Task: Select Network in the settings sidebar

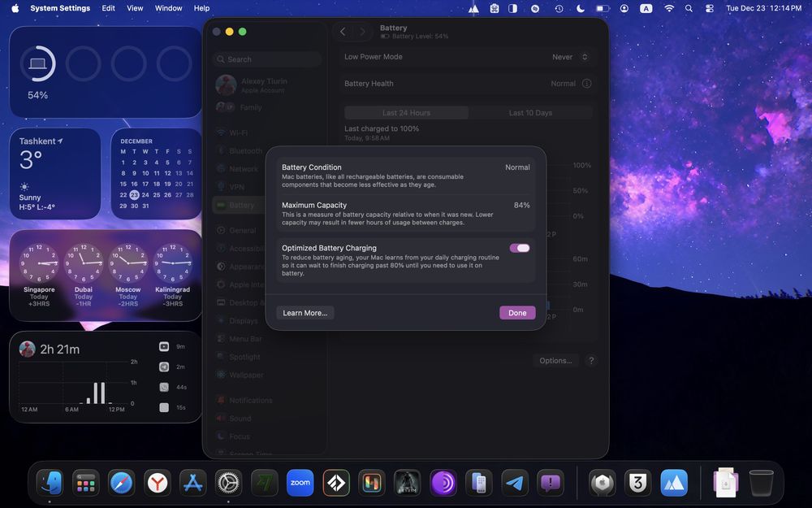Action: (x=268, y=169)
